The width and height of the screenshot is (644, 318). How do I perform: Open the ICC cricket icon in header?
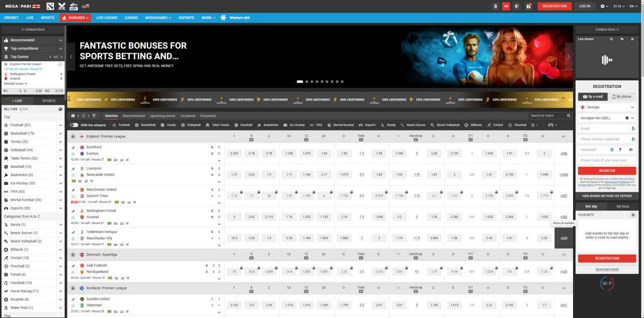tap(62, 6)
